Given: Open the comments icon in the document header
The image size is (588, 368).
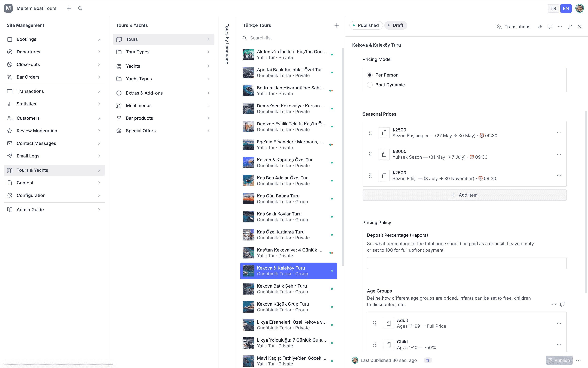Looking at the screenshot, I should pos(550,27).
